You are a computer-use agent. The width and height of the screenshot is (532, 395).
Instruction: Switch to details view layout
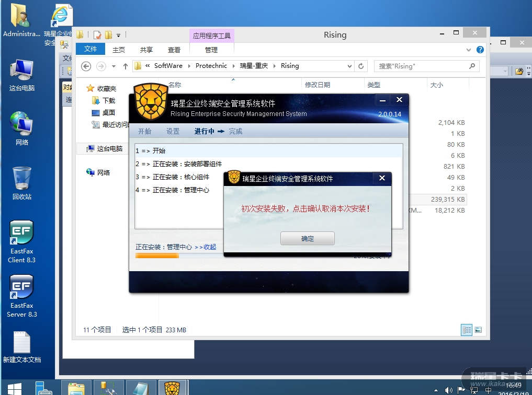(x=467, y=330)
